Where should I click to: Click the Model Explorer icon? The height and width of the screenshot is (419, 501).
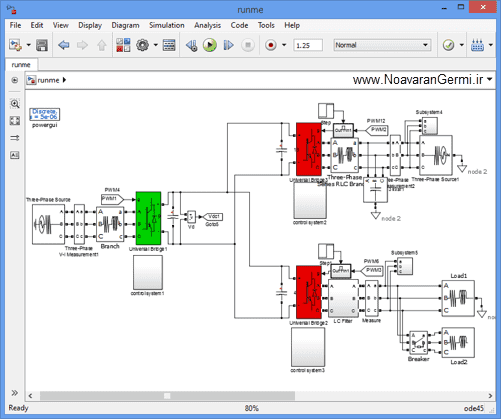point(169,45)
